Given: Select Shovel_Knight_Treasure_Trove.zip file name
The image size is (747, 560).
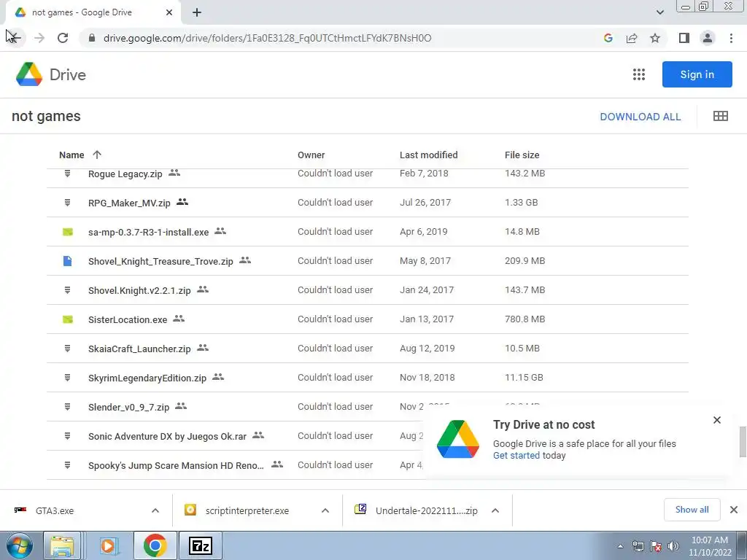Looking at the screenshot, I should point(160,261).
